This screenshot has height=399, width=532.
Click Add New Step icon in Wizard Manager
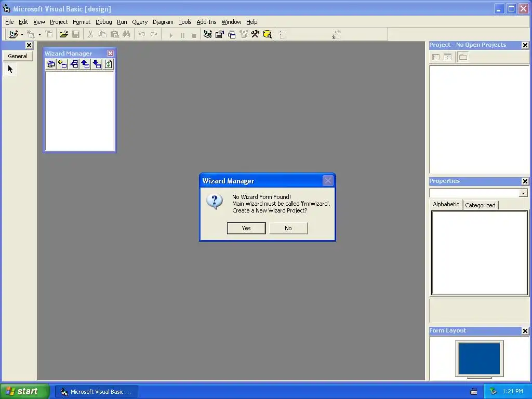pos(62,64)
